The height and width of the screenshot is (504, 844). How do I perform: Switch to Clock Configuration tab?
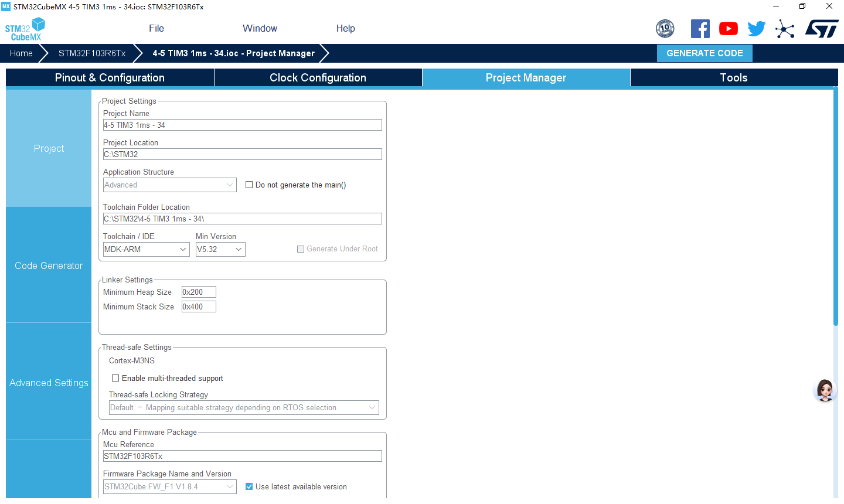click(318, 77)
